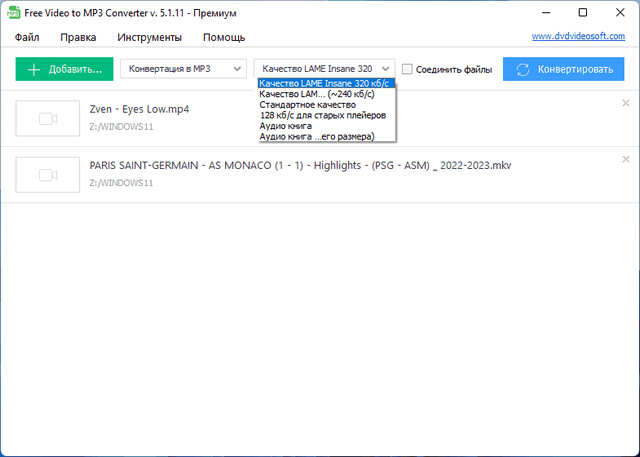Choose the Аудио книга quality preset
Image resolution: width=640 pixels, height=457 pixels.
coord(286,125)
